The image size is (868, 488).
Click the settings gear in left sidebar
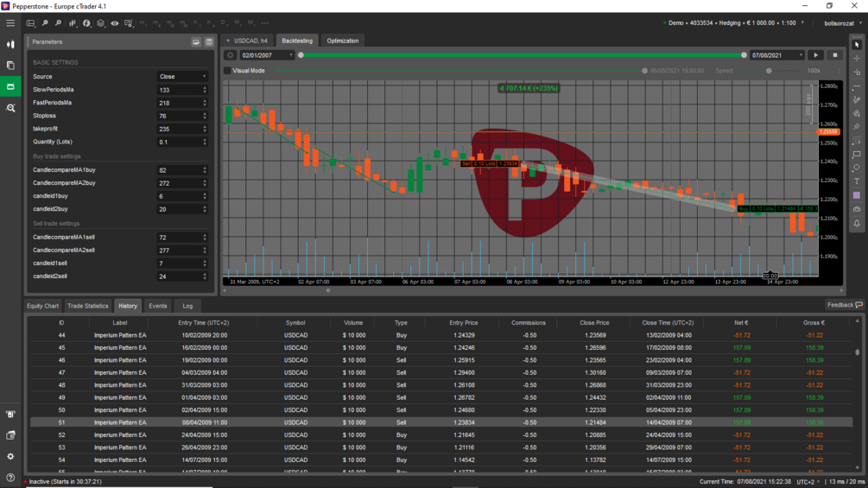[x=10, y=456]
